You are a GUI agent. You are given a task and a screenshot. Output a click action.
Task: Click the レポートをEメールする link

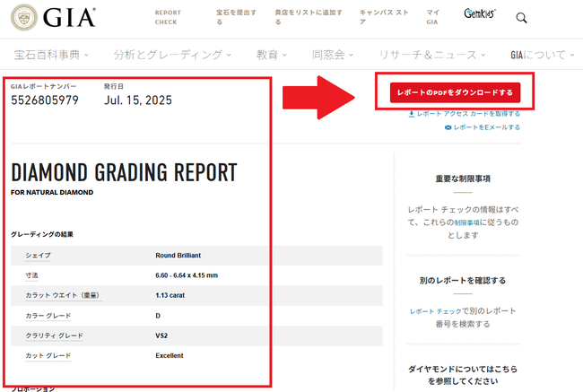487,127
